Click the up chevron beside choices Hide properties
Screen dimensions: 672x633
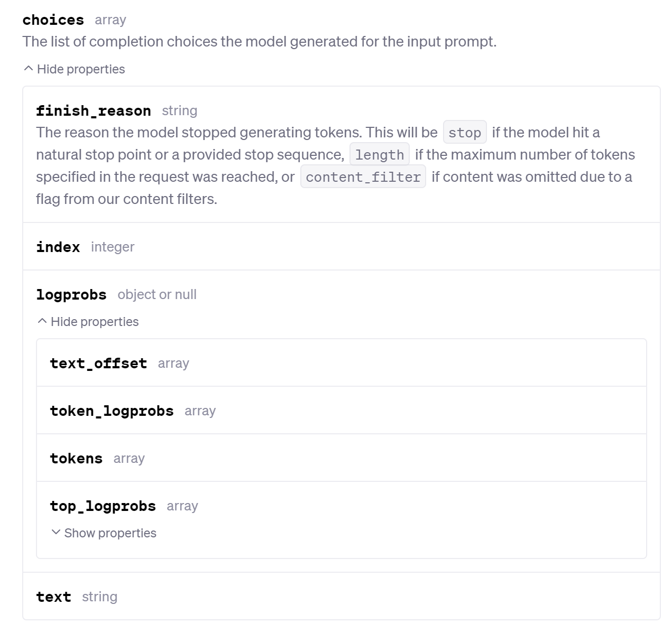click(x=29, y=69)
